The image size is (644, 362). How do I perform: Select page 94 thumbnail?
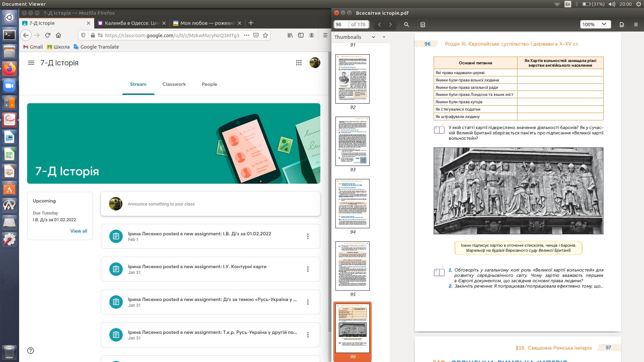coord(352,203)
